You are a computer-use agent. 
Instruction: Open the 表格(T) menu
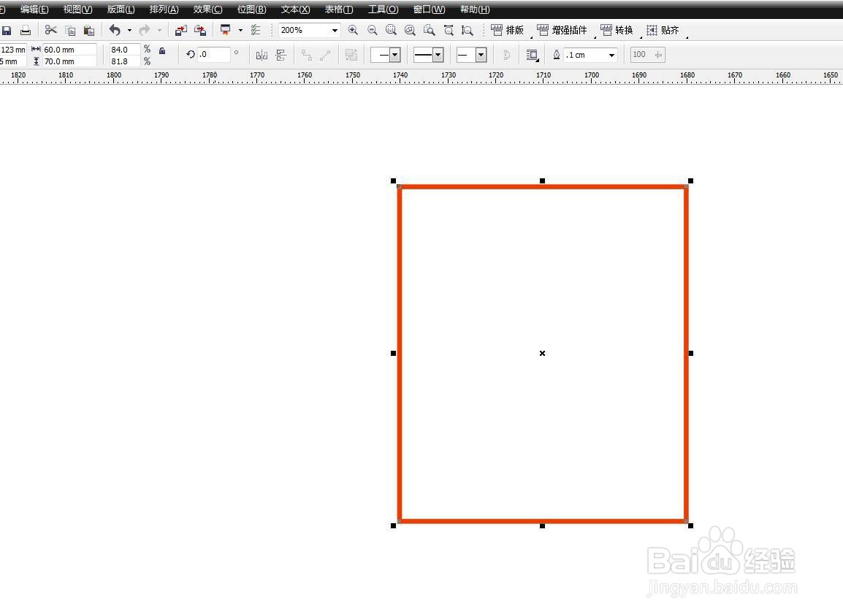click(339, 9)
